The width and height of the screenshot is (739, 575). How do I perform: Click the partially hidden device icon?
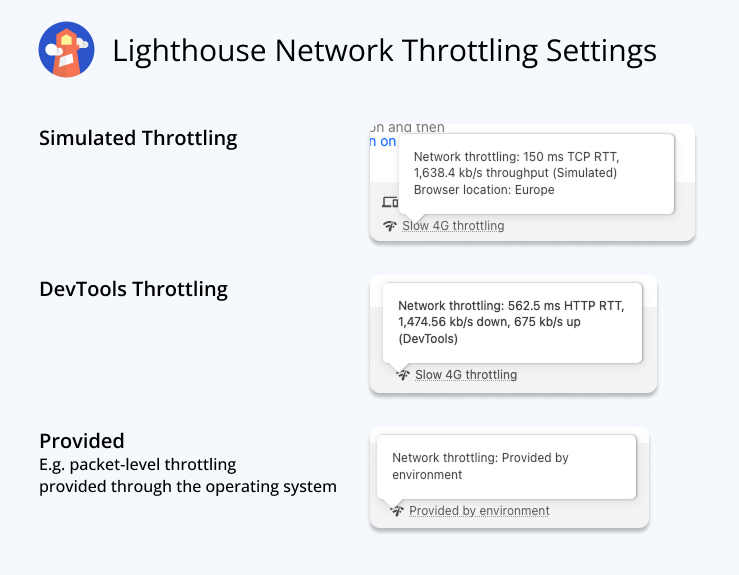391,203
